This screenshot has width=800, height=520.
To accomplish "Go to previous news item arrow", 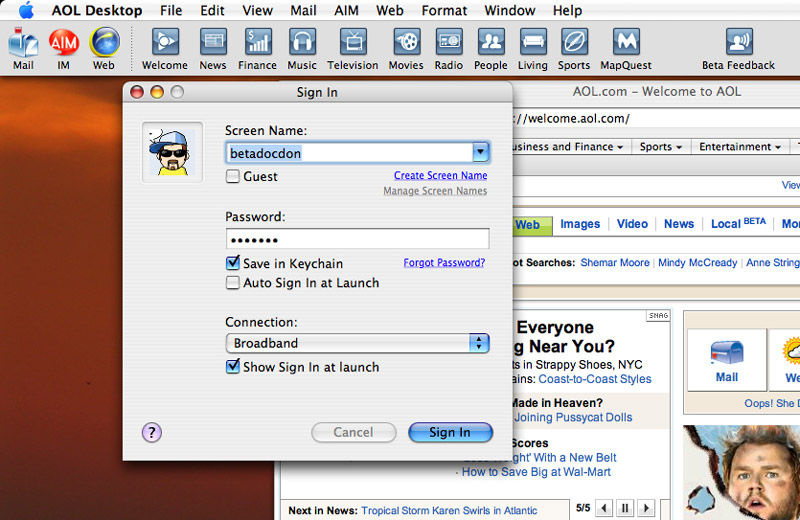I will tap(604, 508).
